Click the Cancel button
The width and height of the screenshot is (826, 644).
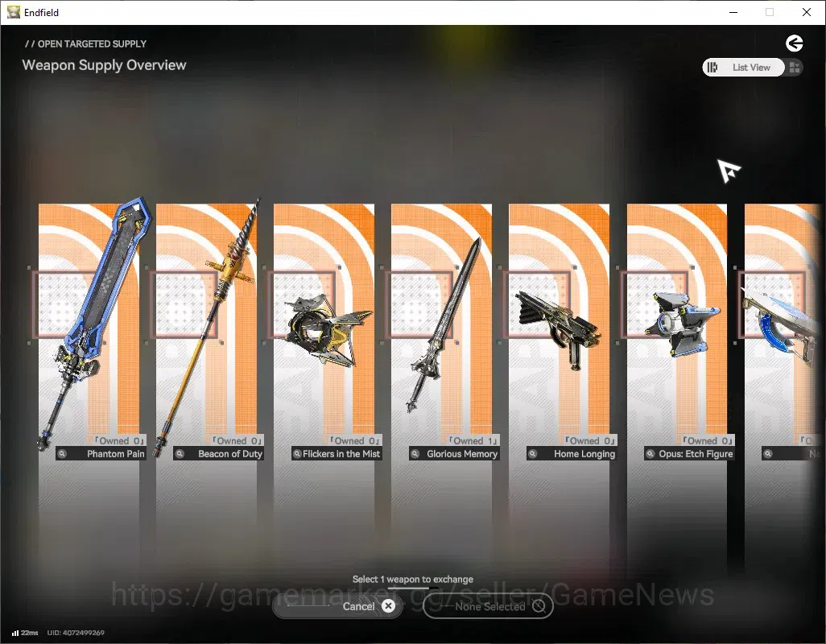click(337, 606)
